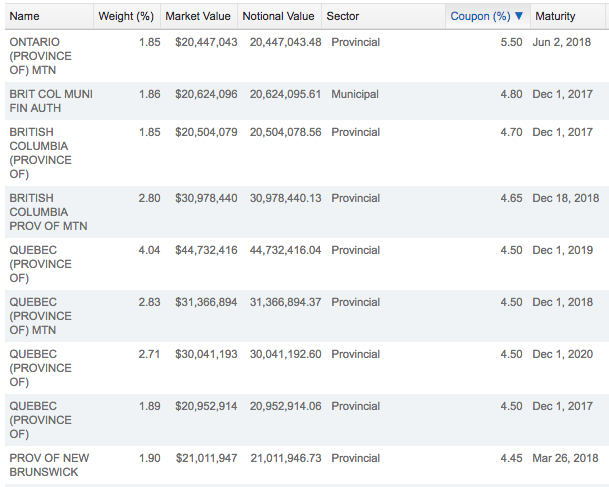
Task: Click market value $30,041,193
Action: coord(206,354)
